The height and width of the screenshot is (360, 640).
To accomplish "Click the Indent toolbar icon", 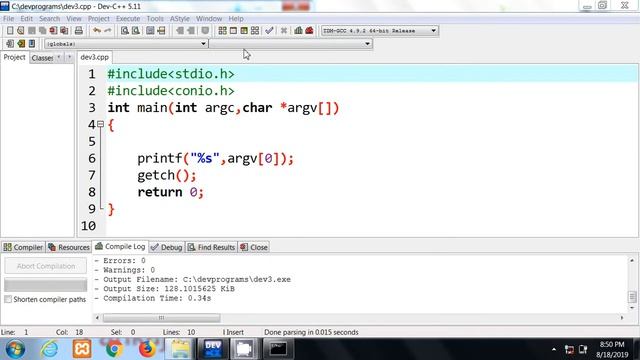I will click(180, 31).
